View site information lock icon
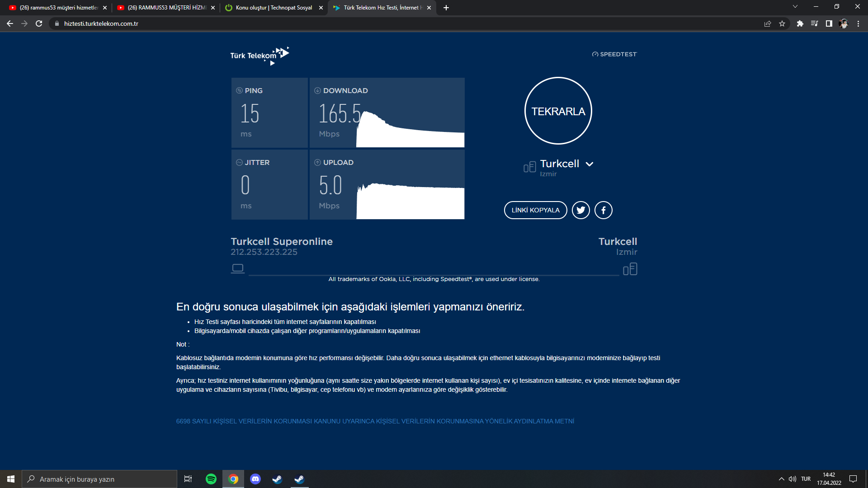This screenshot has width=868, height=488. tap(57, 23)
